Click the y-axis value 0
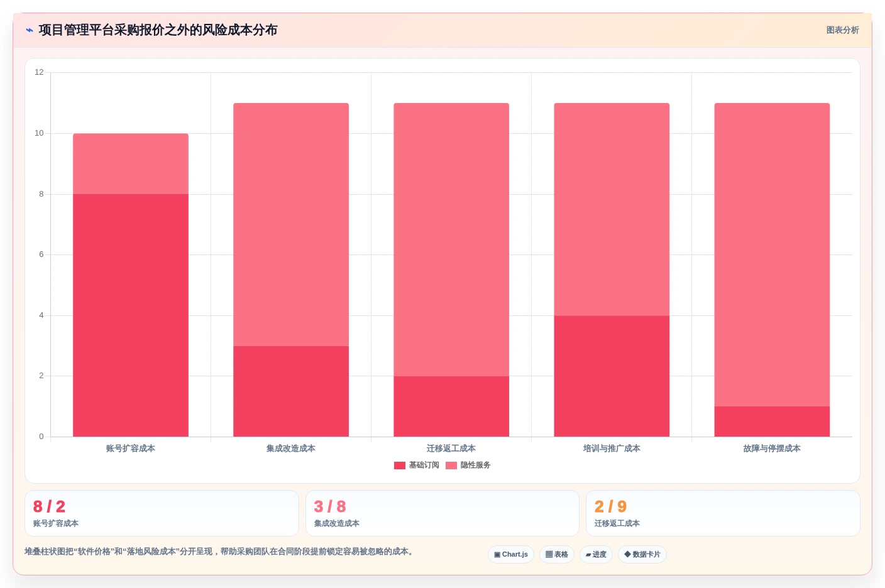 tap(41, 437)
